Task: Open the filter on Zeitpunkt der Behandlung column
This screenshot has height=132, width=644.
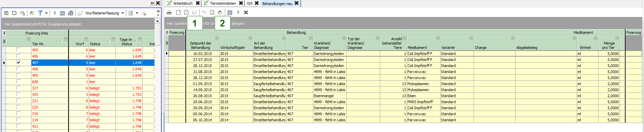Action: coord(217,38)
